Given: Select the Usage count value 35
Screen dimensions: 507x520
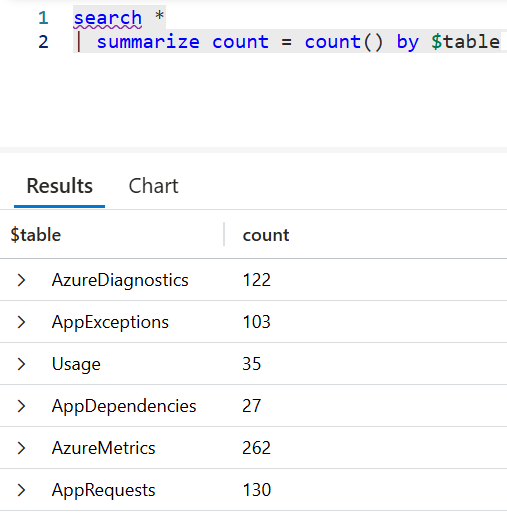Looking at the screenshot, I should pos(252,364).
